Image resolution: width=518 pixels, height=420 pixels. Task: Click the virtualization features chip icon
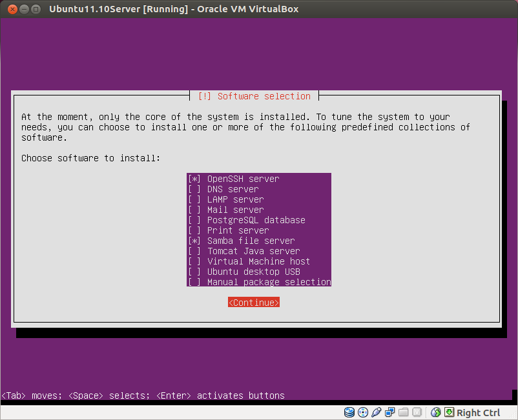pyautogui.click(x=417, y=412)
